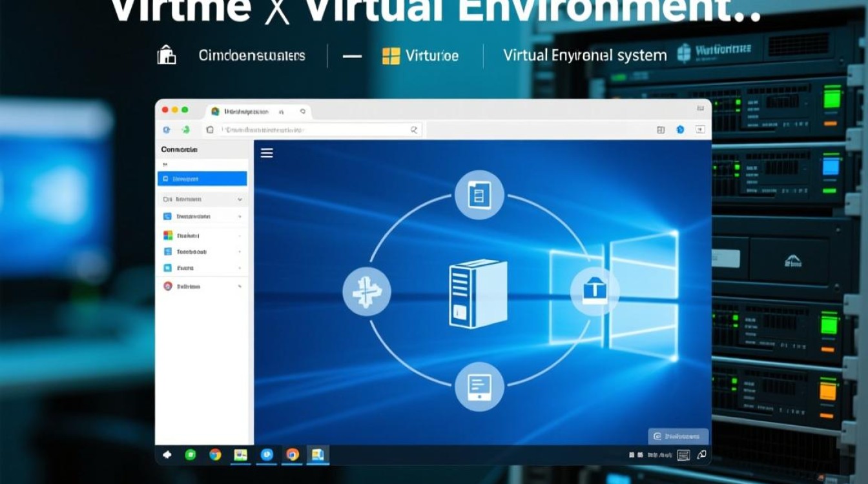Image resolution: width=868 pixels, height=484 pixels.
Task: Select the highlighted blue sidebar item
Action: tap(202, 179)
